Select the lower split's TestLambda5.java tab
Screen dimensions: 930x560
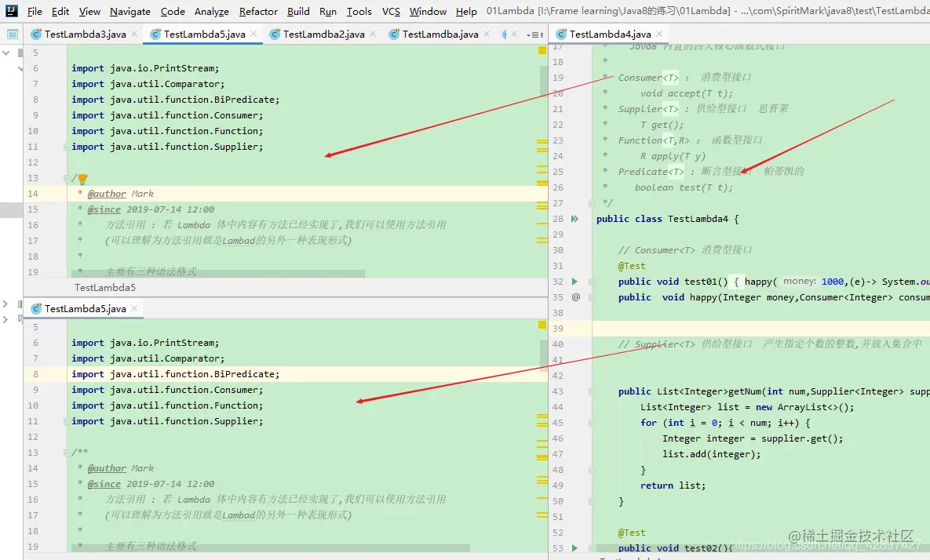[84, 309]
